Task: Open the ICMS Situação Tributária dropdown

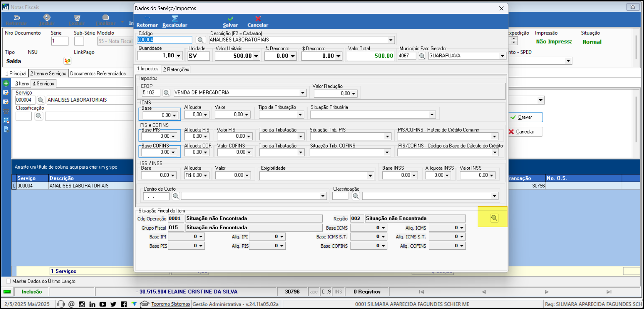Action: pos(432,115)
